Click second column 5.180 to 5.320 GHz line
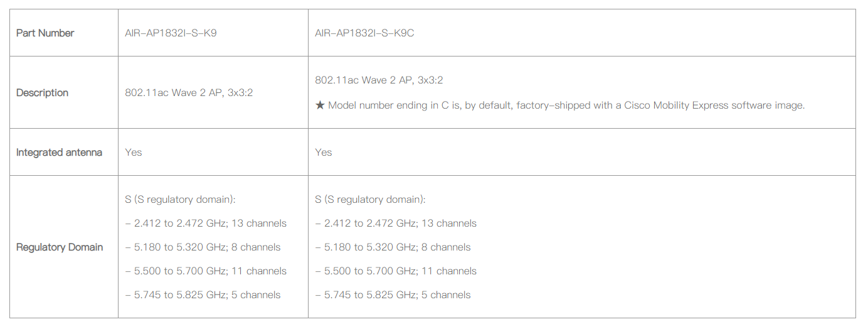Image resolution: width=868 pixels, height=334 pixels. tap(393, 247)
